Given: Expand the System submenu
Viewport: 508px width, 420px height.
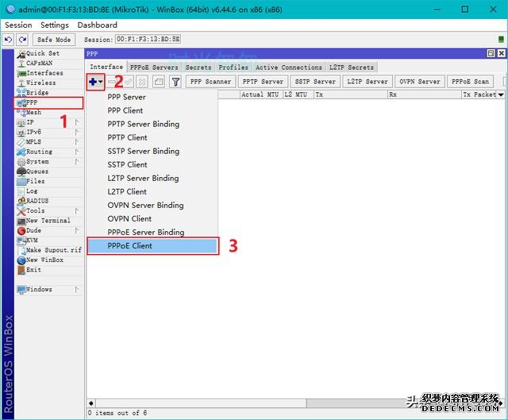Looking at the screenshot, I should click(x=49, y=161).
